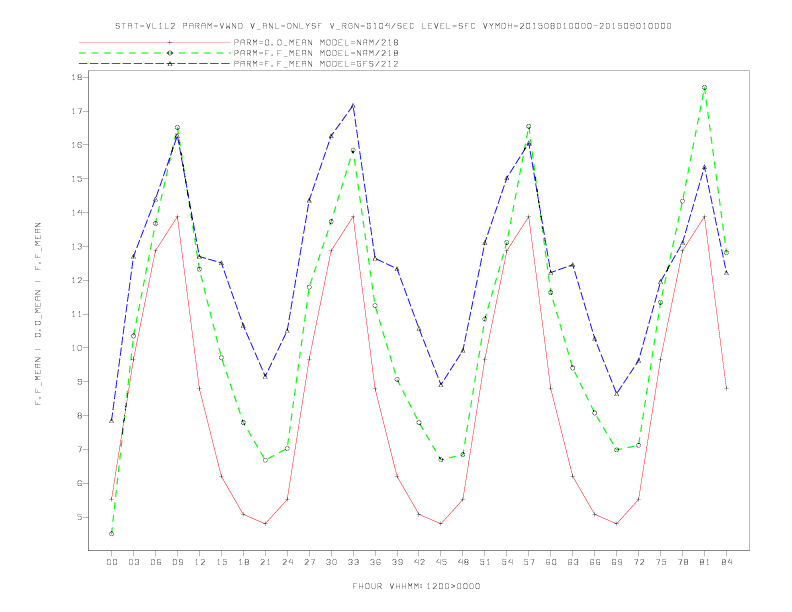Screen dimensions: 792x612
Task: Click the vertical axis label F.F_MEAN | O.O_MEAN
Action: click(38, 314)
